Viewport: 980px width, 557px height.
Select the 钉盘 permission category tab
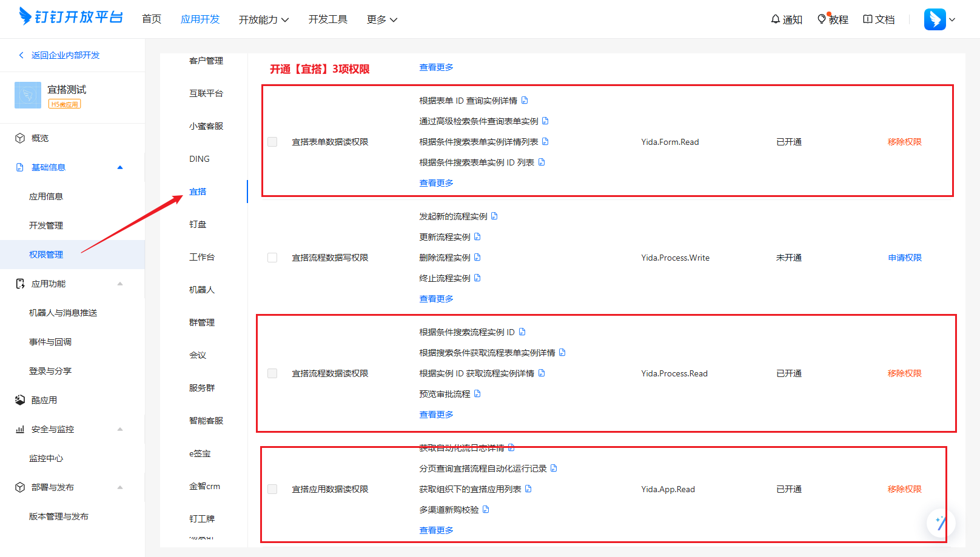(198, 224)
